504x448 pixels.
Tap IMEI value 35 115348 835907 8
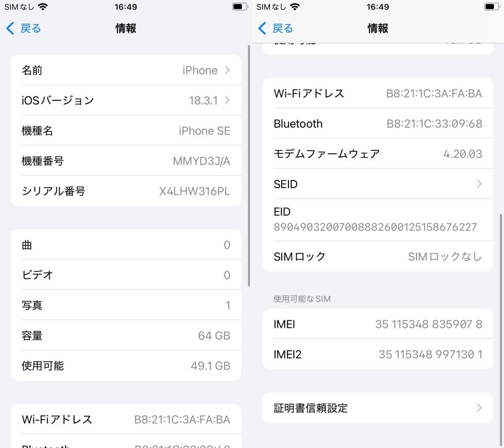(429, 324)
